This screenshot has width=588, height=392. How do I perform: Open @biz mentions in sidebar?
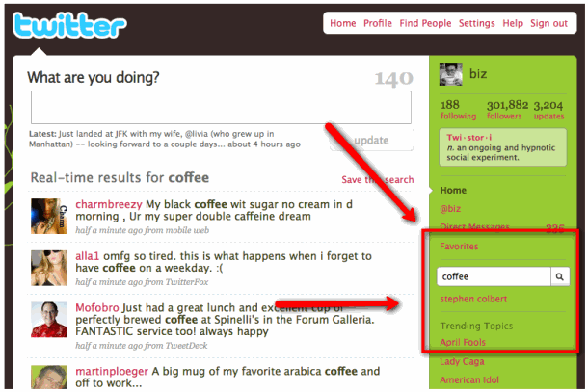450,209
